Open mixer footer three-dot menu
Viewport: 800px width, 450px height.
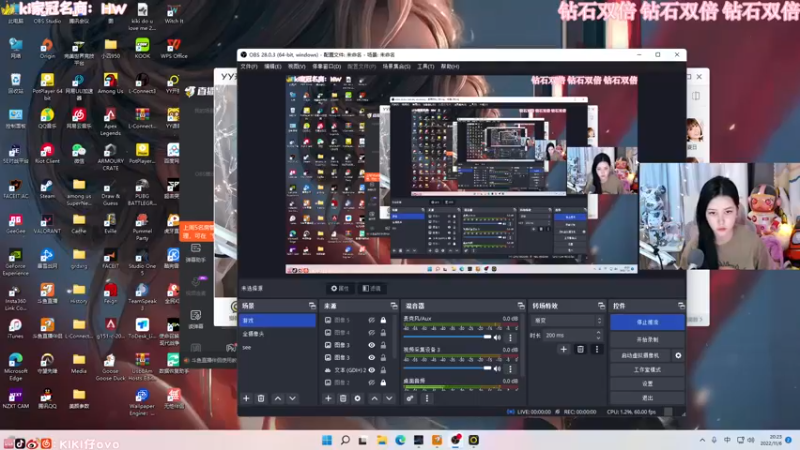click(x=427, y=398)
